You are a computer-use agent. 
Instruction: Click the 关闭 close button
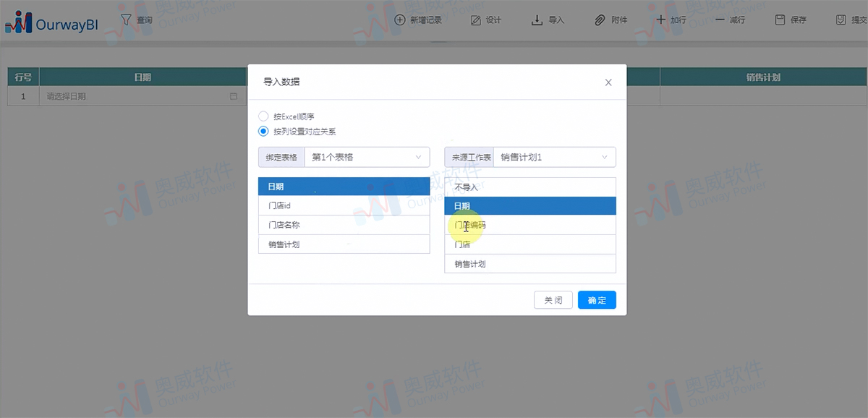click(553, 299)
